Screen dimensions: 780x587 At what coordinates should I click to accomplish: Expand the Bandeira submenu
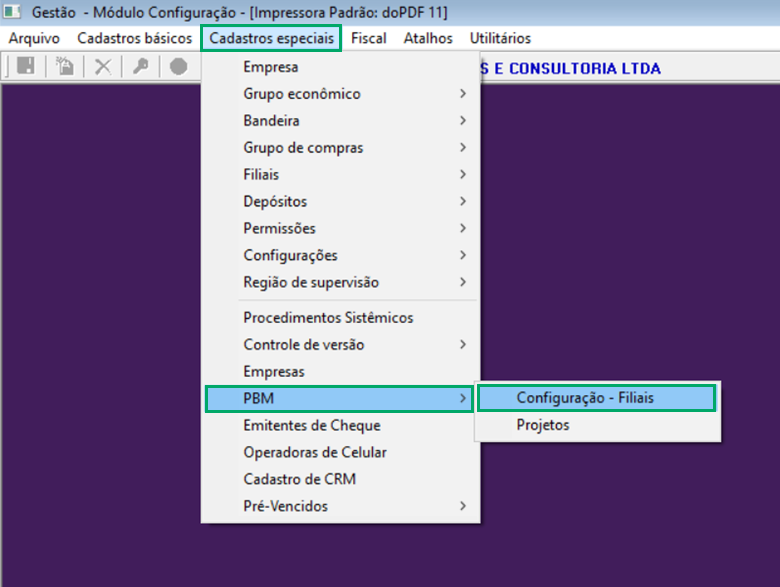click(x=340, y=120)
